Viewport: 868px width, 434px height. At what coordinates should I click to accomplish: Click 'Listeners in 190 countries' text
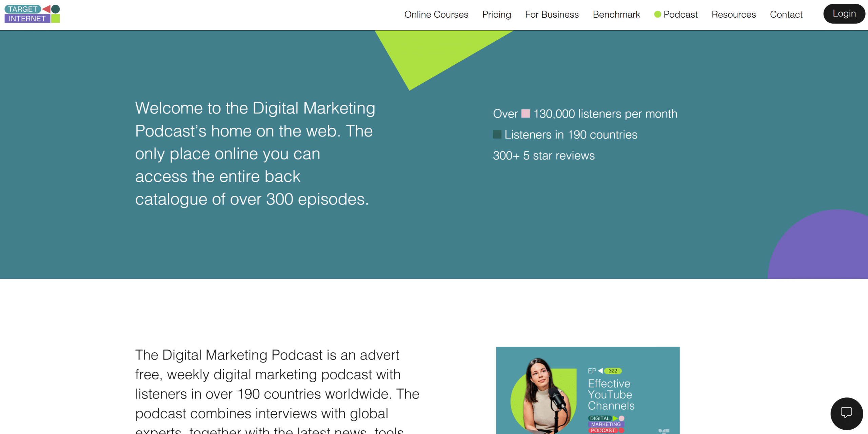(x=571, y=135)
